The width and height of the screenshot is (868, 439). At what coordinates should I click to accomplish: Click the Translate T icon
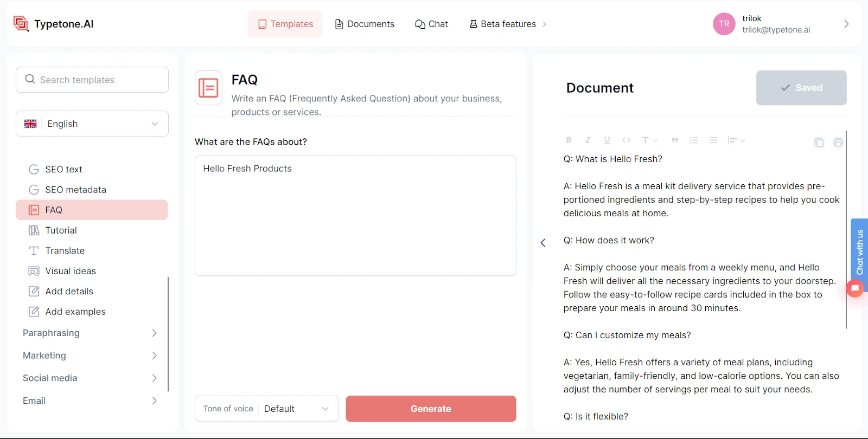click(34, 250)
